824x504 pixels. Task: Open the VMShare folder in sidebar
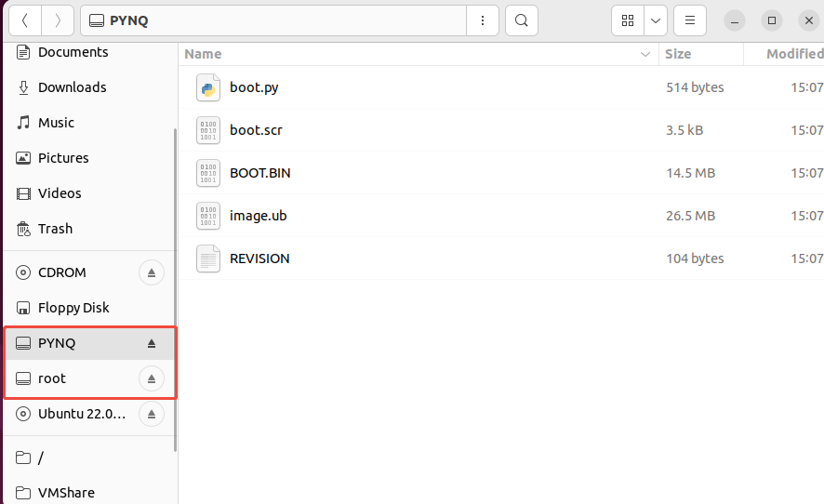click(x=66, y=493)
